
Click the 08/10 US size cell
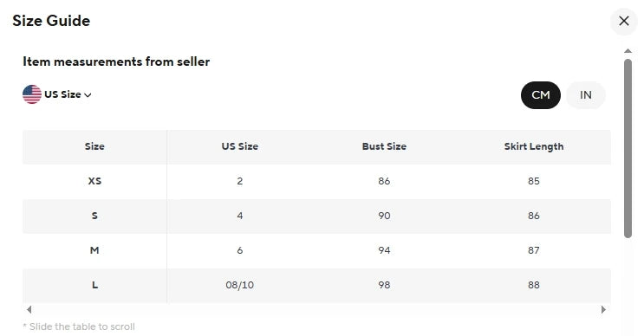pyautogui.click(x=240, y=285)
